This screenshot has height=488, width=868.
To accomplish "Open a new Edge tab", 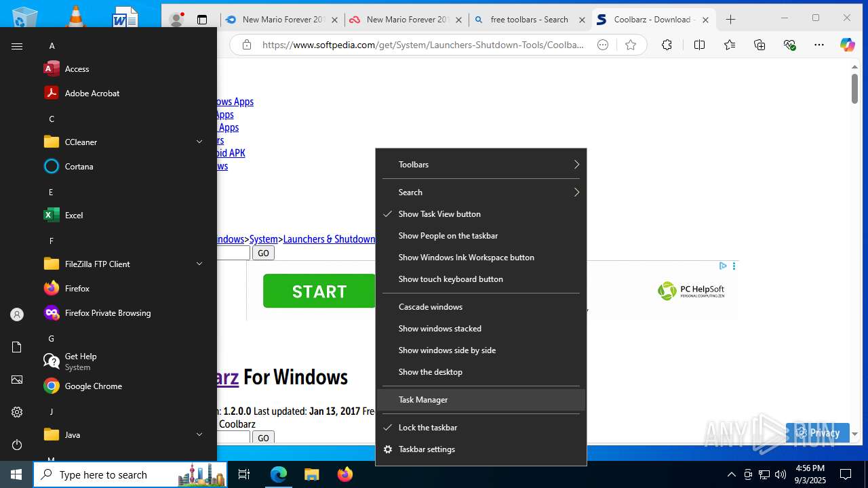I will pyautogui.click(x=730, y=20).
